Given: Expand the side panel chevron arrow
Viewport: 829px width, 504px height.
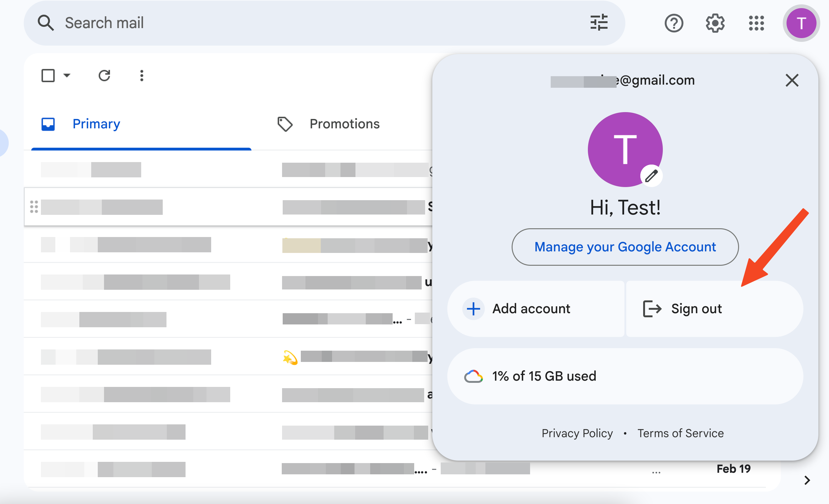Looking at the screenshot, I should (807, 480).
